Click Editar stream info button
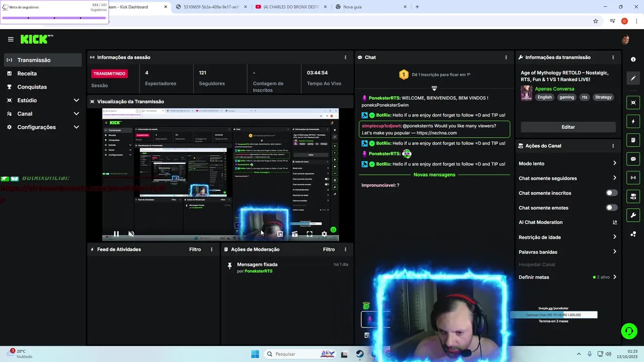The image size is (644, 362). (568, 127)
